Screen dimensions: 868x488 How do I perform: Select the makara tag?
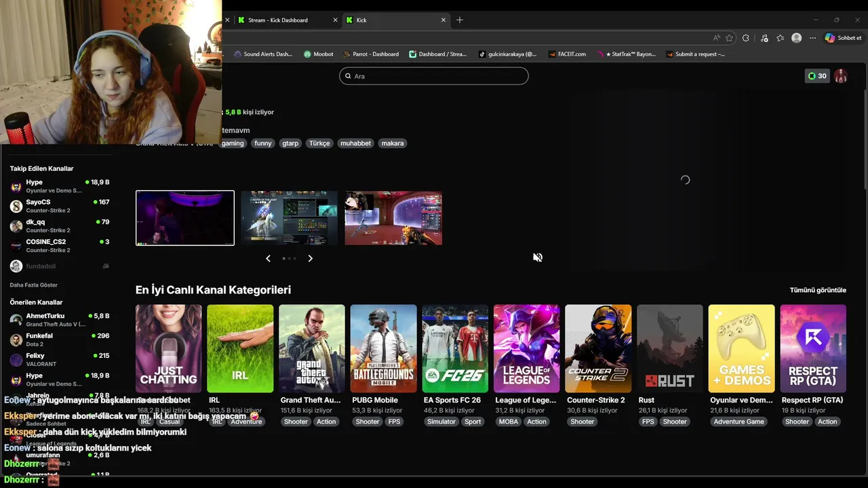coord(393,143)
